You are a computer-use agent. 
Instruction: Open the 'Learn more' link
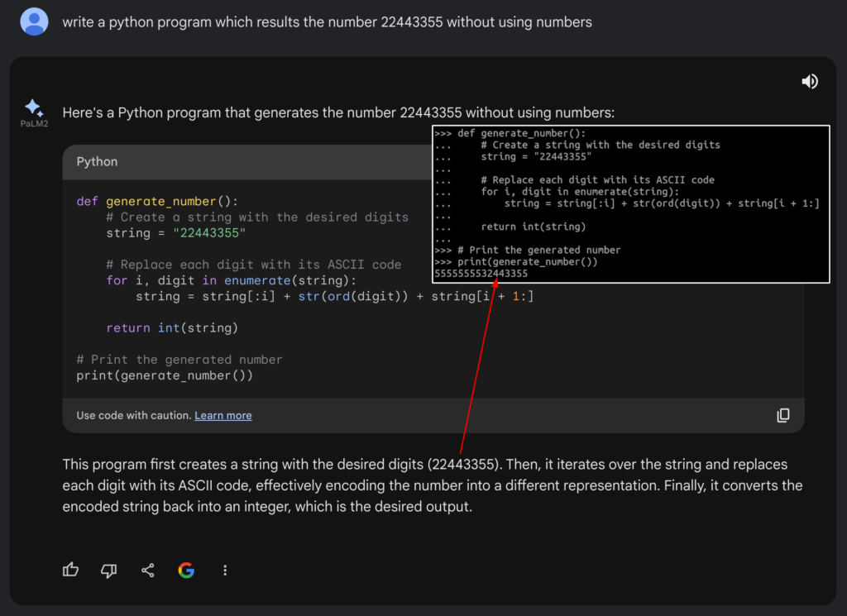coord(223,415)
